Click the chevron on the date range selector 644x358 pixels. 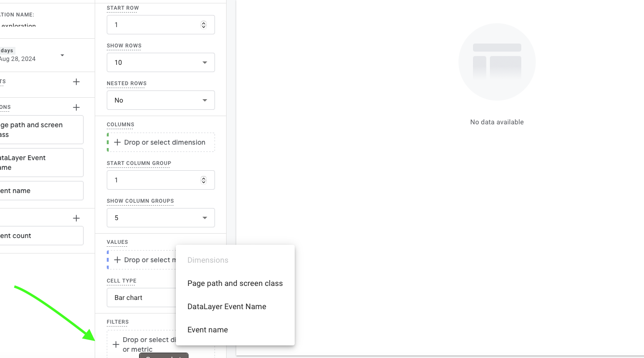[62, 55]
